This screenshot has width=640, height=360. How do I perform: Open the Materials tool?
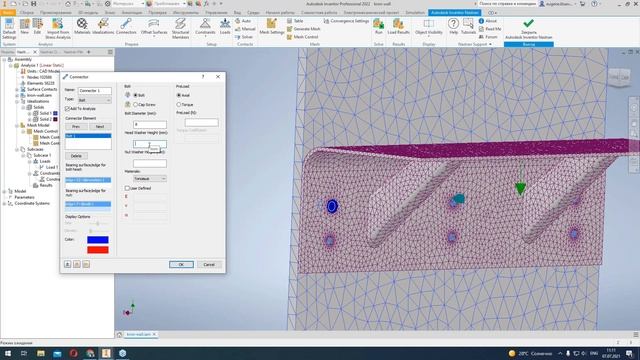82,27
